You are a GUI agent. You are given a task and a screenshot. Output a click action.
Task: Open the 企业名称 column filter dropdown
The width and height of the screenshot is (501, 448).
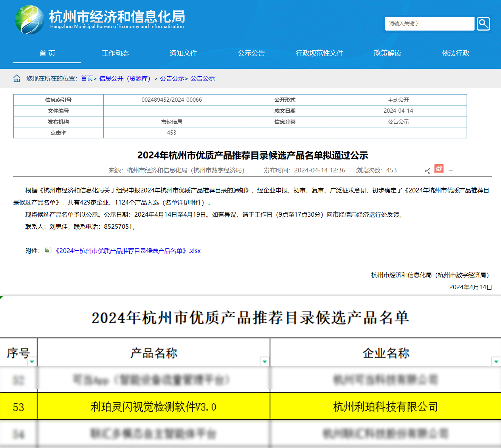(496, 362)
